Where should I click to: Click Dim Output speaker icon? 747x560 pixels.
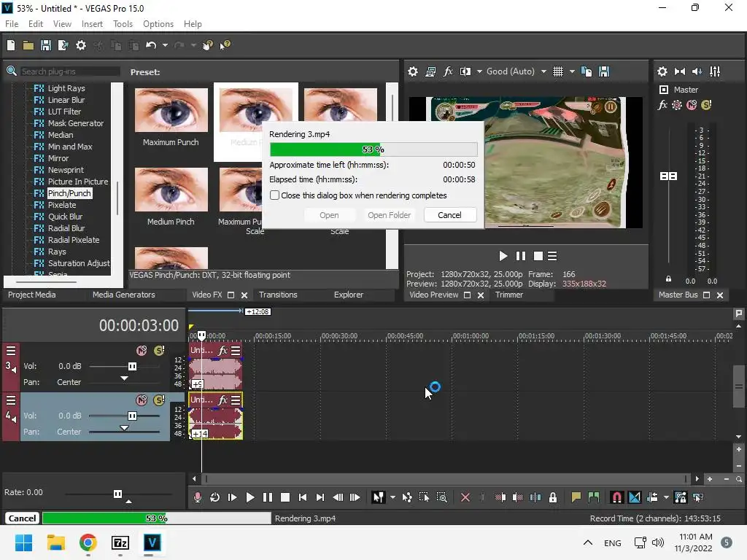697,71
